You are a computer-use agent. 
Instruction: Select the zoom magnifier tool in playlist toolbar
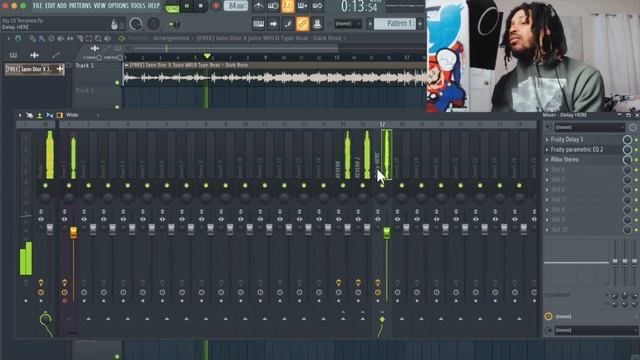coord(98,38)
